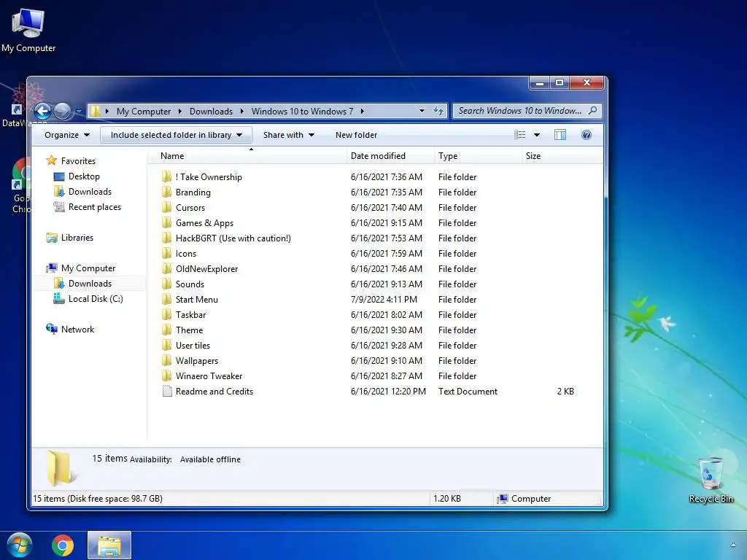This screenshot has height=560, width=747.
Task: Click the large folder thumbnail in details pane
Action: click(x=61, y=467)
